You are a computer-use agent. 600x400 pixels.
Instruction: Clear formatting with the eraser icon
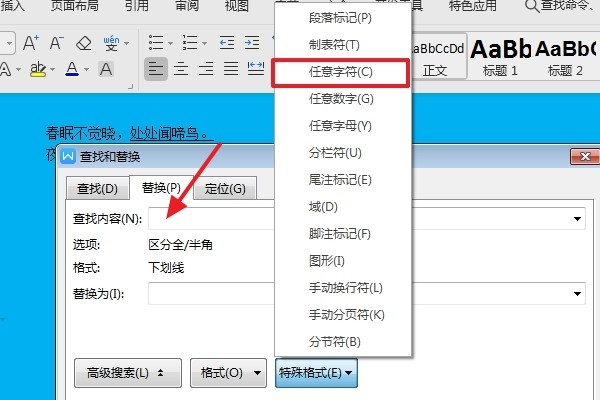pos(83,43)
